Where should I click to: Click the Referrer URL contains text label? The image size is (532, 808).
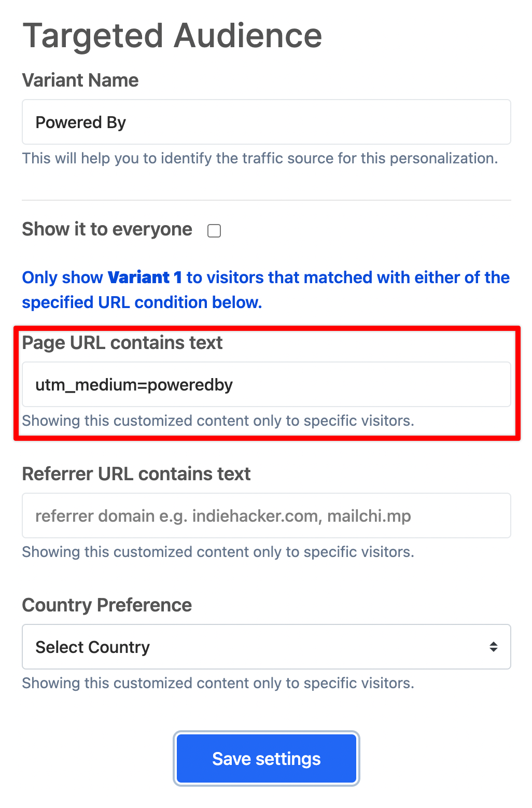(136, 474)
